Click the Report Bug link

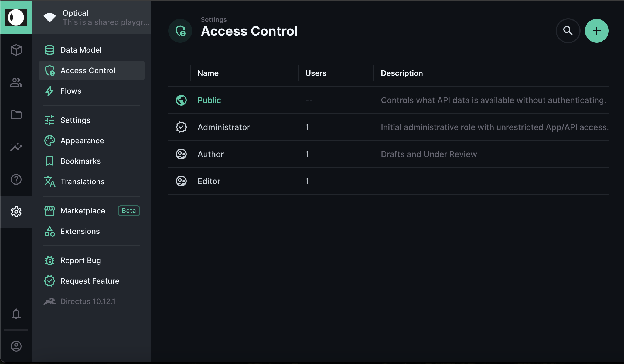point(92,260)
